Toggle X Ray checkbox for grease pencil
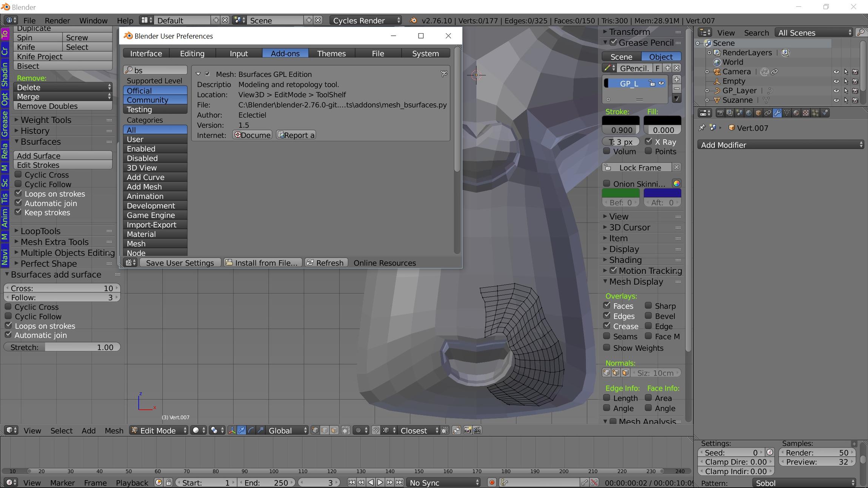This screenshot has height=488, width=868. (648, 141)
